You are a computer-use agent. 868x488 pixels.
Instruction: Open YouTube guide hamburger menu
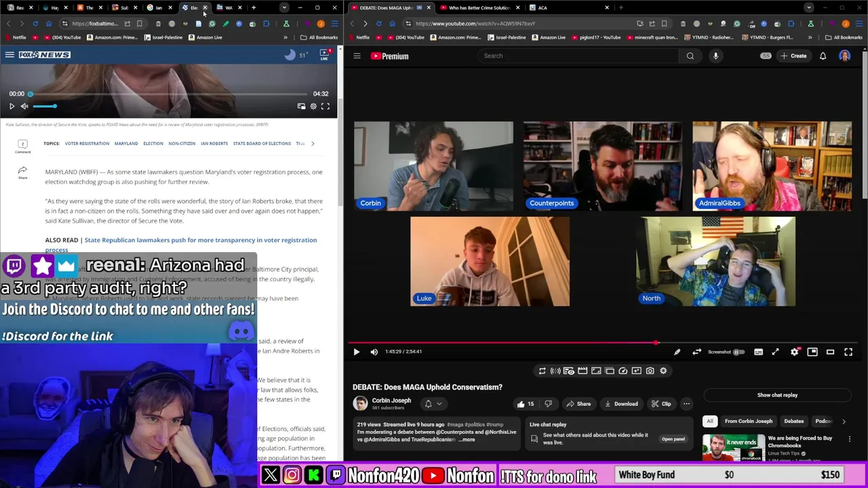(x=357, y=56)
